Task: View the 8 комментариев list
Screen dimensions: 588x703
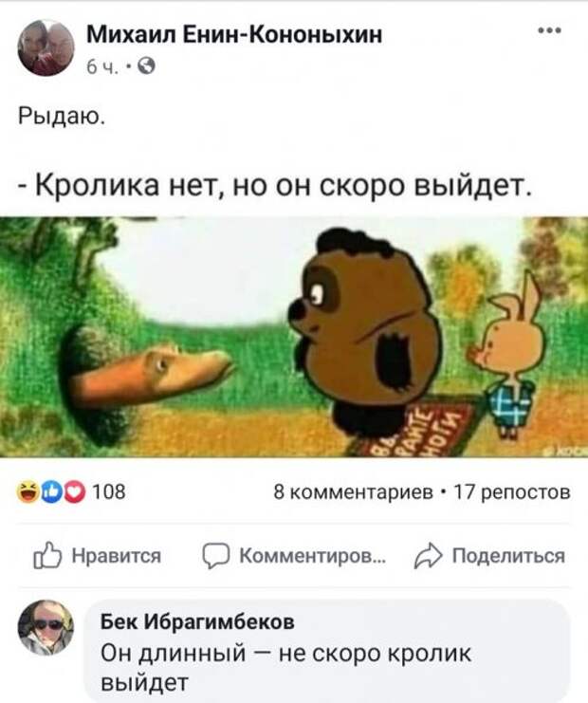Action: [353, 492]
